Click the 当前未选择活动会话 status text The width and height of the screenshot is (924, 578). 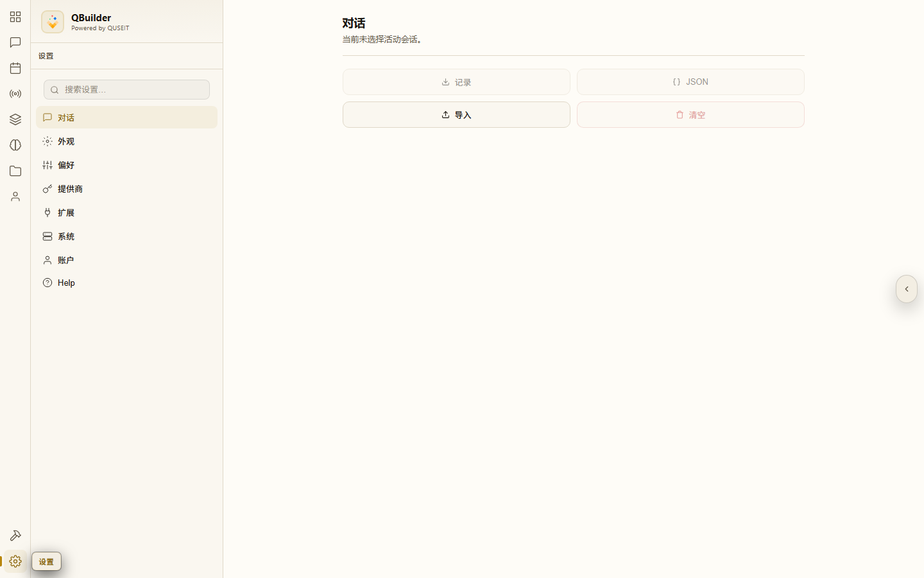pos(384,39)
